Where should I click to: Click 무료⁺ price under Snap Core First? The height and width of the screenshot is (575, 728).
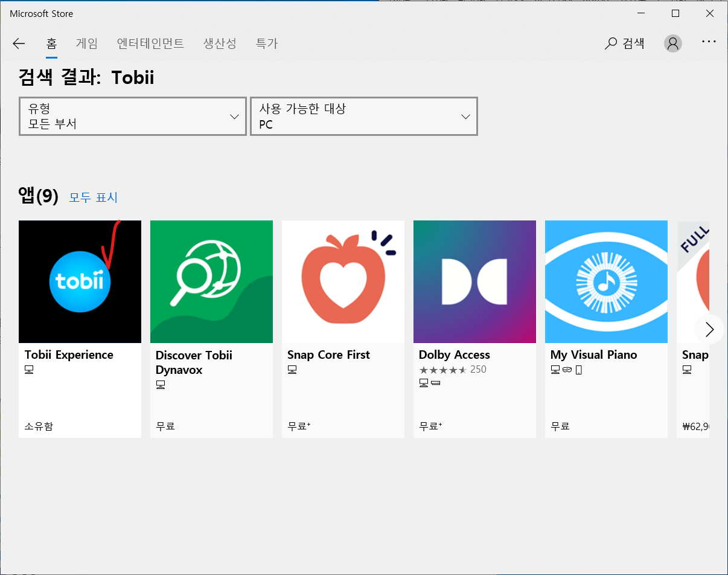299,426
